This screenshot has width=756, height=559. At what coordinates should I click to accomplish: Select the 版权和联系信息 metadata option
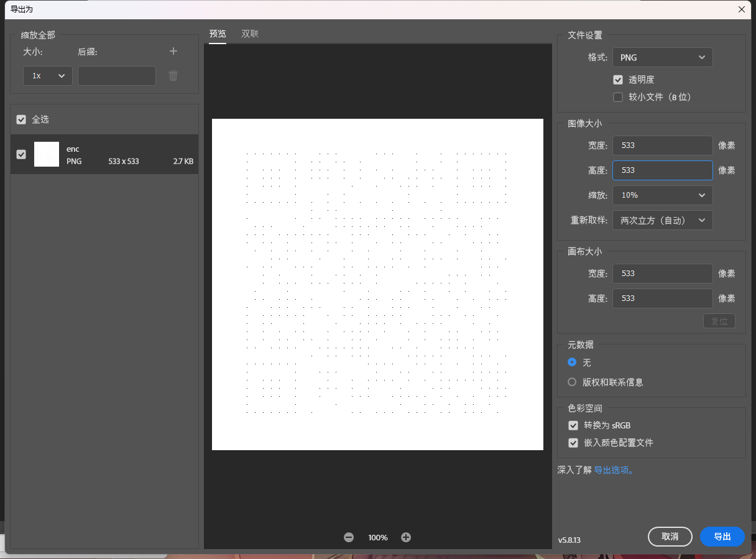coord(572,382)
